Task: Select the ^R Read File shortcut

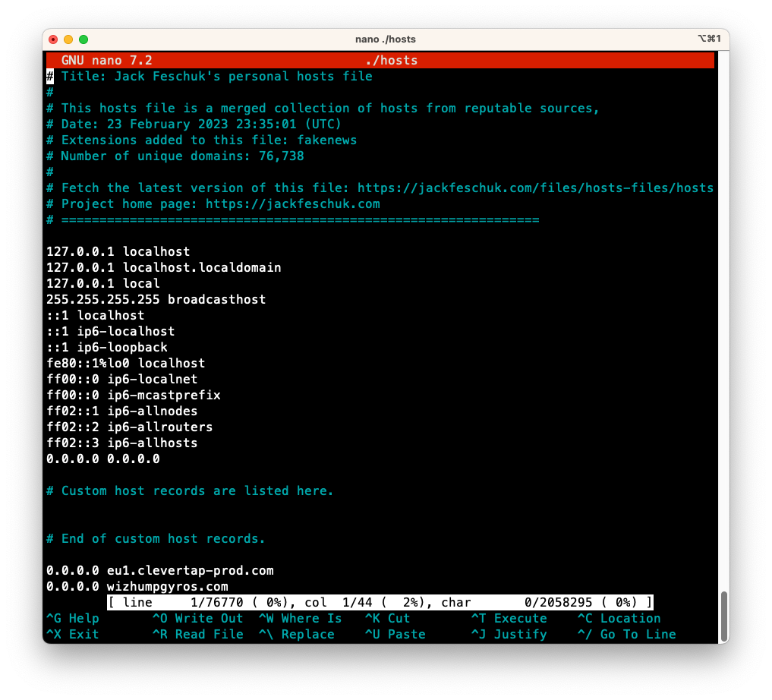Action: click(x=197, y=634)
